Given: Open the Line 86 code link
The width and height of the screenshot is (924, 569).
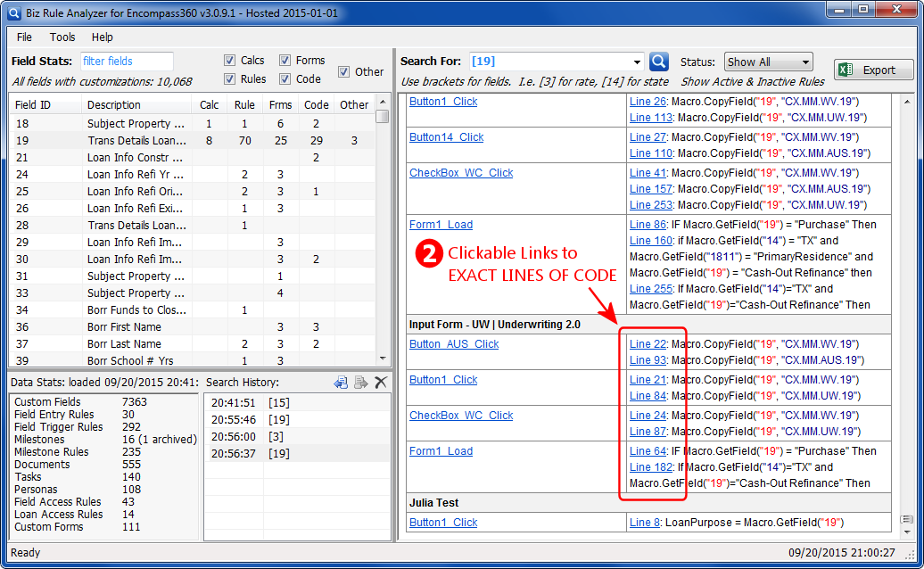Looking at the screenshot, I should [648, 225].
